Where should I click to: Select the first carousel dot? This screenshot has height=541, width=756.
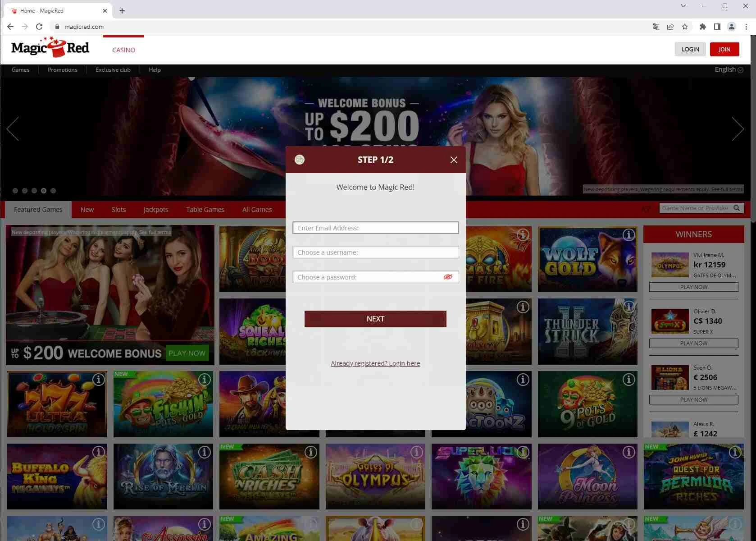[15, 191]
